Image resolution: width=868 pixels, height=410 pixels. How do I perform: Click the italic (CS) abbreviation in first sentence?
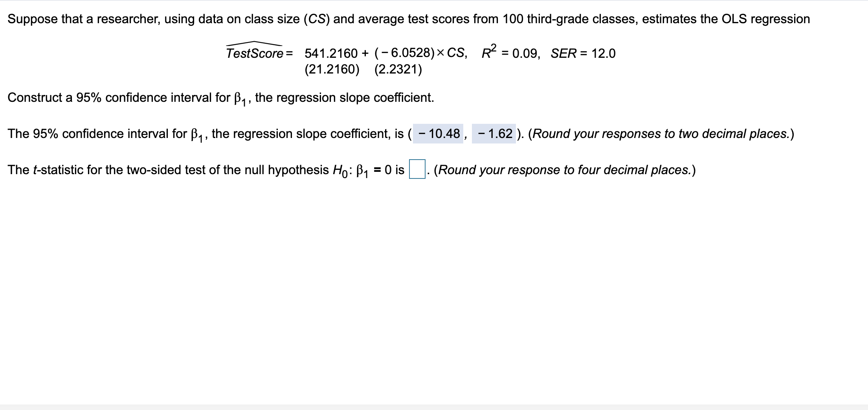(316, 19)
